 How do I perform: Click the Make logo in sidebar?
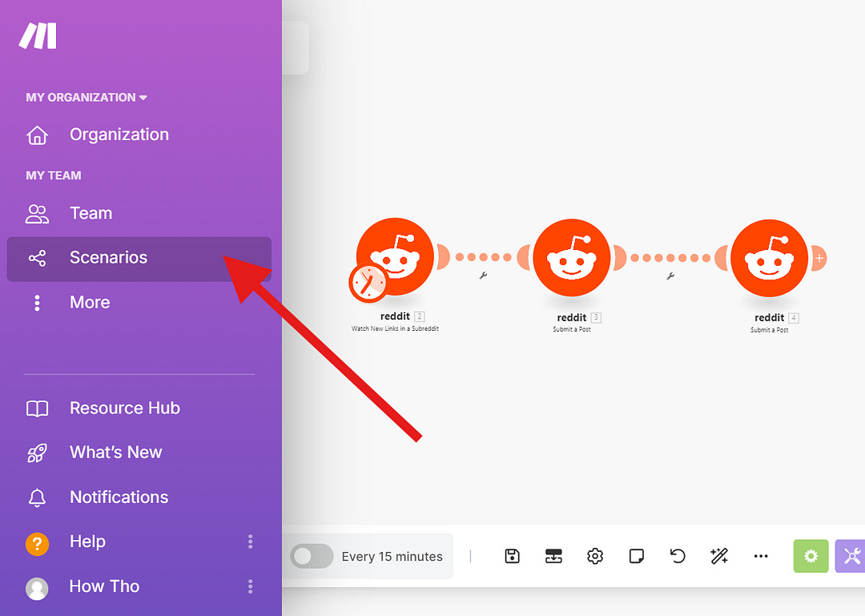pyautogui.click(x=38, y=36)
